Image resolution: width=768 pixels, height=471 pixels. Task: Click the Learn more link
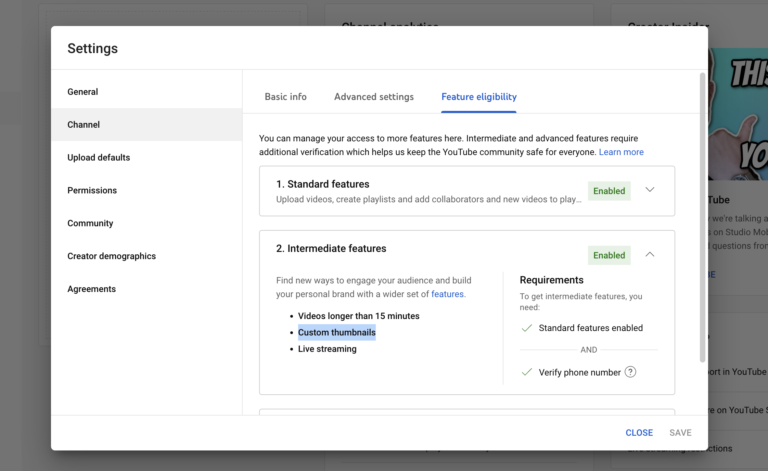coord(621,152)
